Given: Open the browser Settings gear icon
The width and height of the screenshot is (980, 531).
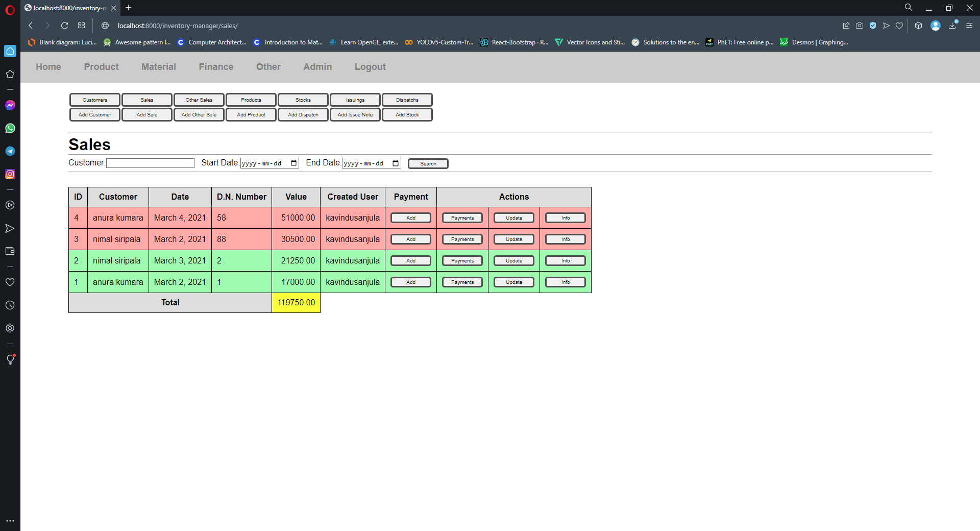Looking at the screenshot, I should pos(10,328).
